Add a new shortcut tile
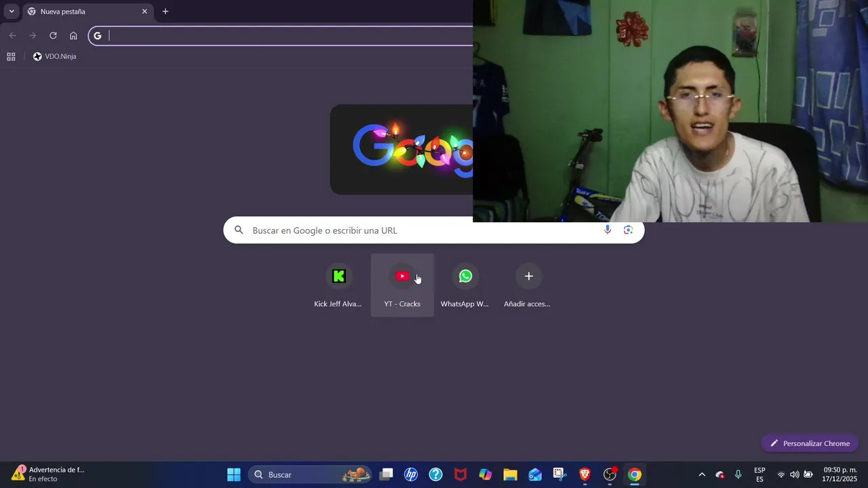The width and height of the screenshot is (868, 488). [528, 285]
